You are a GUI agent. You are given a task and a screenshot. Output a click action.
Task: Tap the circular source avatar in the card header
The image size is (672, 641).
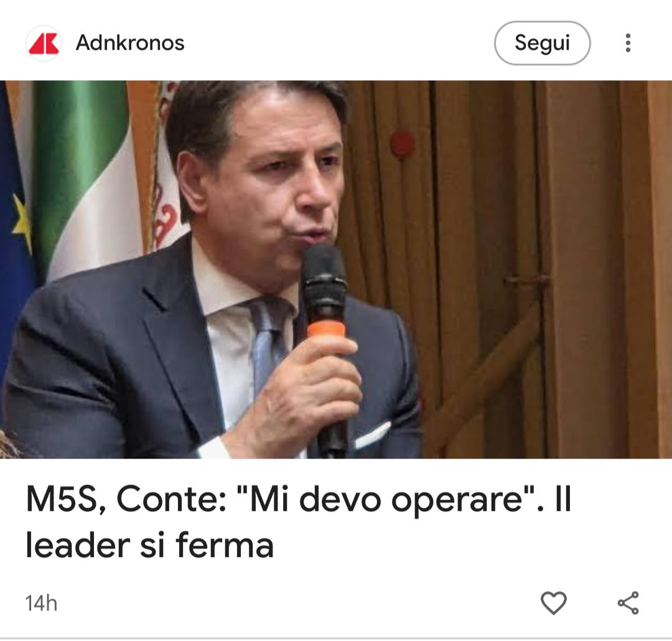coord(44,43)
